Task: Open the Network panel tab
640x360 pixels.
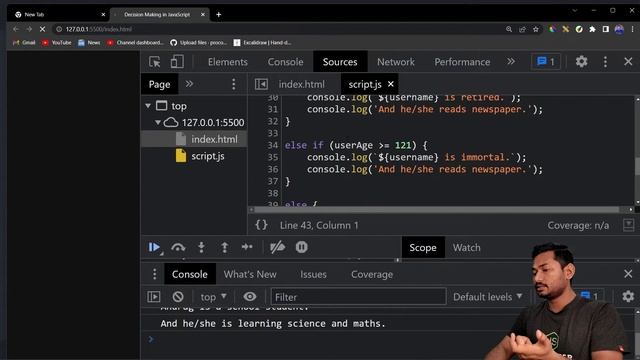Action: pyautogui.click(x=396, y=62)
